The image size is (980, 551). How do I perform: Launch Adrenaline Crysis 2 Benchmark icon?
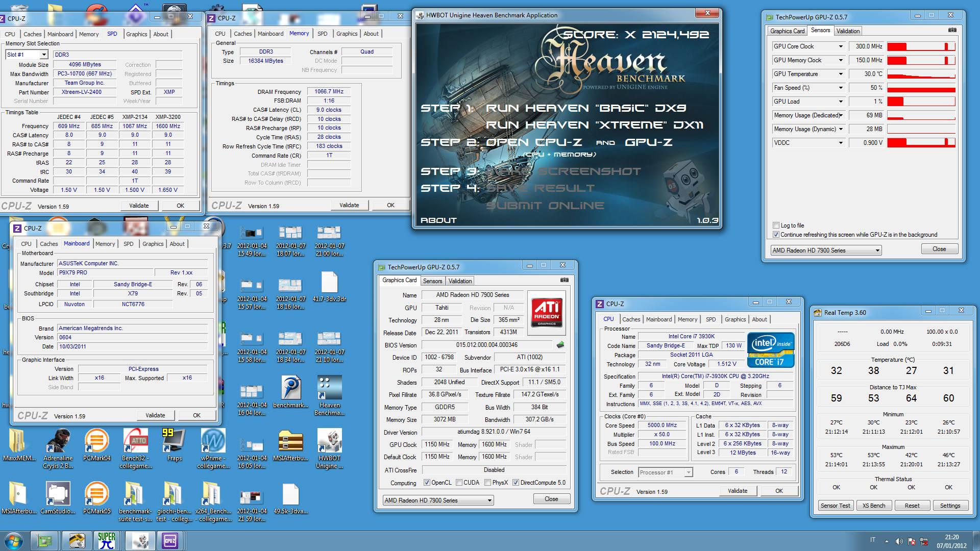(x=58, y=448)
